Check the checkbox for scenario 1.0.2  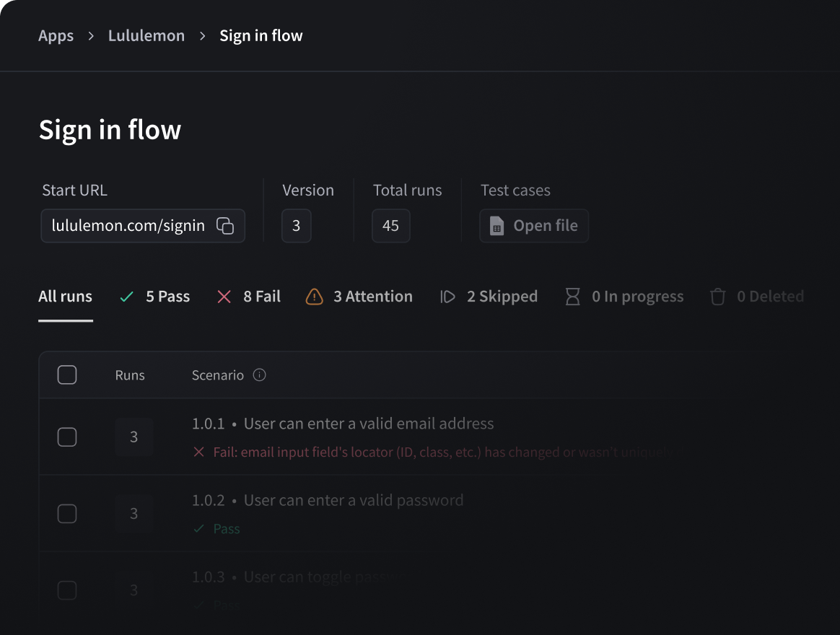click(x=67, y=513)
